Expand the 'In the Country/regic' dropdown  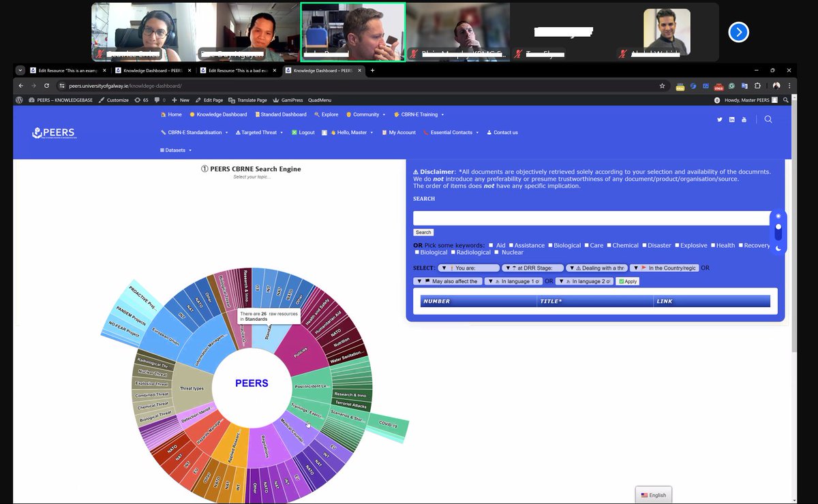[665, 268]
